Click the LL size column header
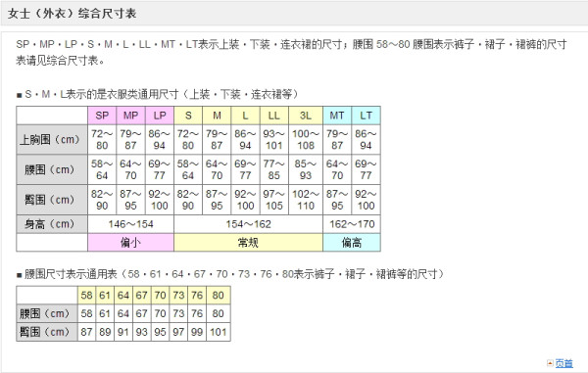The image size is (588, 373). pos(274,116)
